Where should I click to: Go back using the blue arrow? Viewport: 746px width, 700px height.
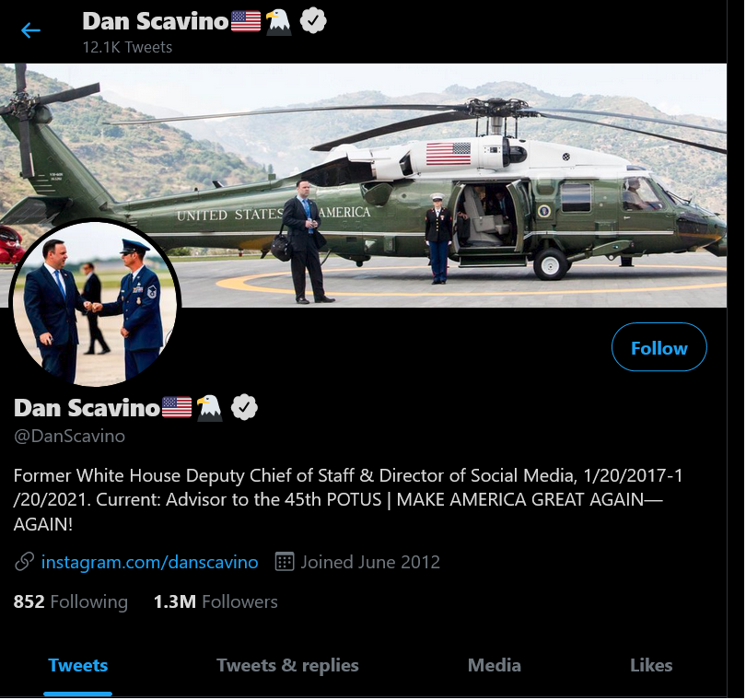point(31,30)
